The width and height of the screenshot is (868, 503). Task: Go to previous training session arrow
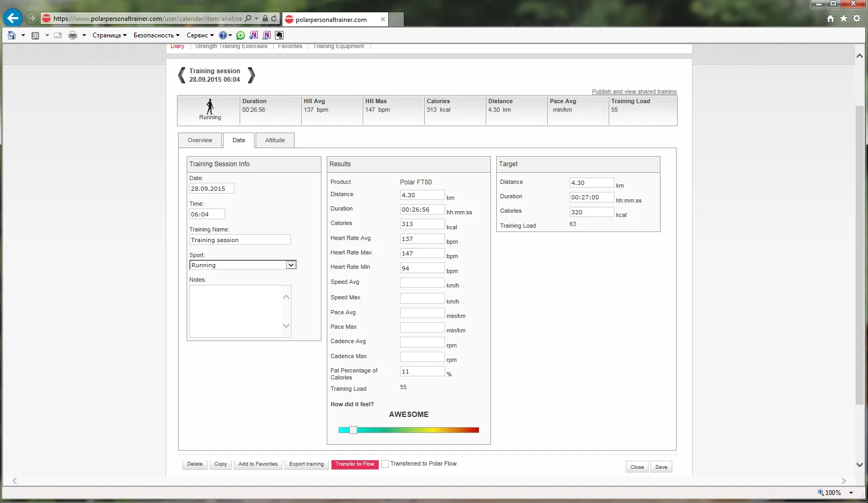click(x=182, y=75)
